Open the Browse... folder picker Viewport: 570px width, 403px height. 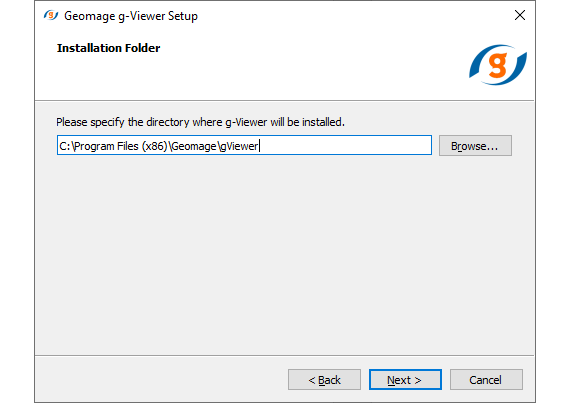pos(475,146)
